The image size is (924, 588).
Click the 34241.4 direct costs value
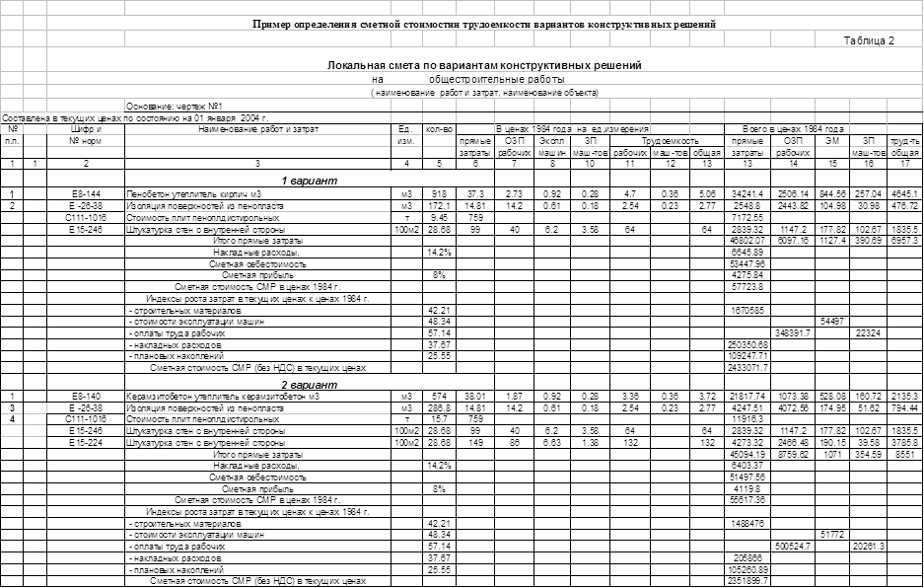pyautogui.click(x=748, y=194)
